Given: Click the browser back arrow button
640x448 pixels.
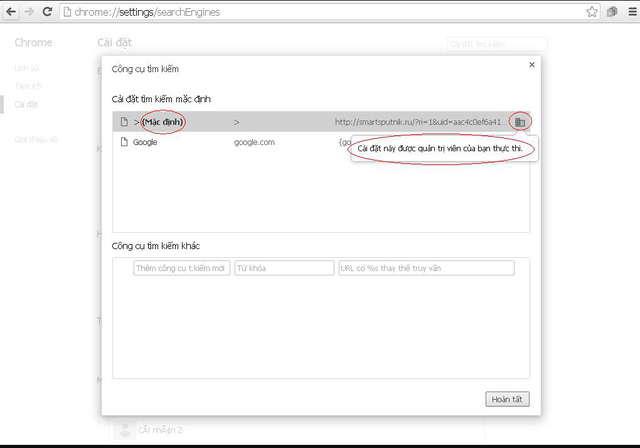Looking at the screenshot, I should tap(11, 12).
